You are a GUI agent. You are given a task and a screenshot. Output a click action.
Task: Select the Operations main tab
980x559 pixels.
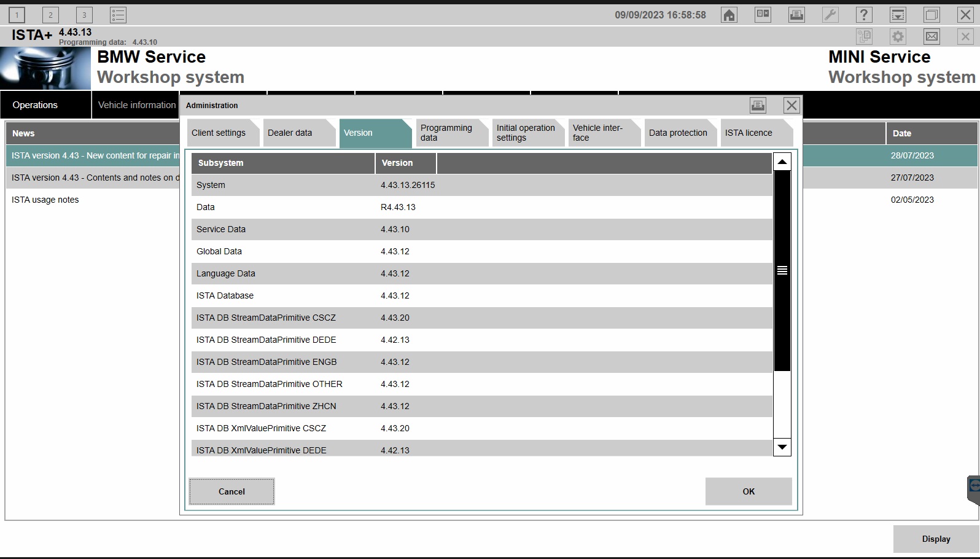click(45, 105)
